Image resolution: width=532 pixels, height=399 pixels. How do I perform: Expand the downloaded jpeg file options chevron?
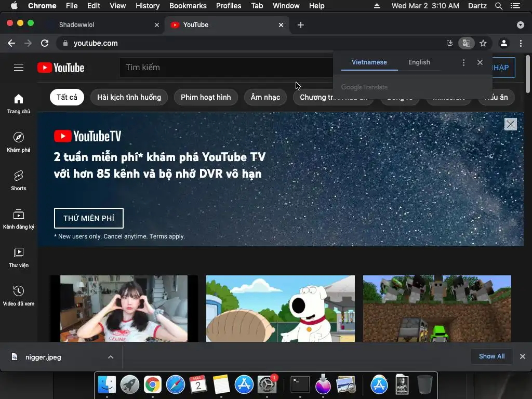[x=111, y=357]
